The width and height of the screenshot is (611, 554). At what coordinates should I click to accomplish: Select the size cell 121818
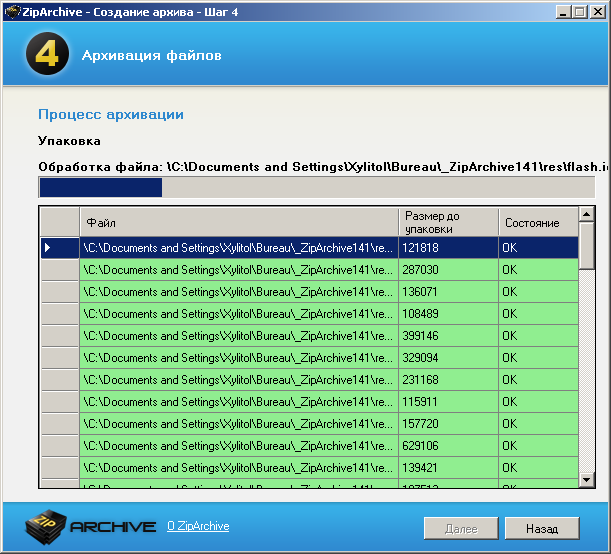[x=449, y=247]
